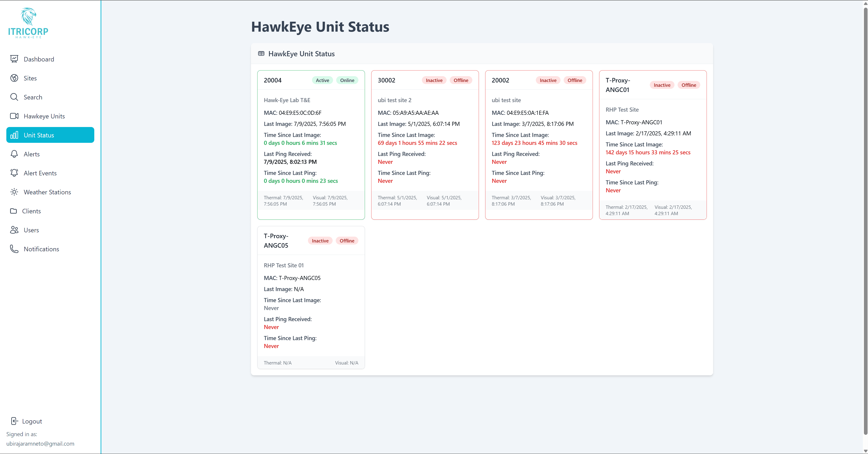Open the Alert Events menu item

coord(40,173)
